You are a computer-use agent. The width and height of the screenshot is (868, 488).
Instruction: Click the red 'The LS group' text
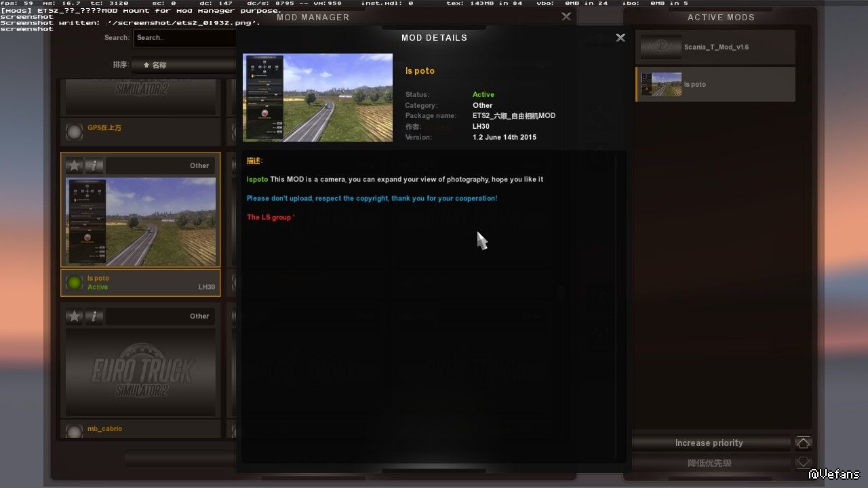point(269,218)
